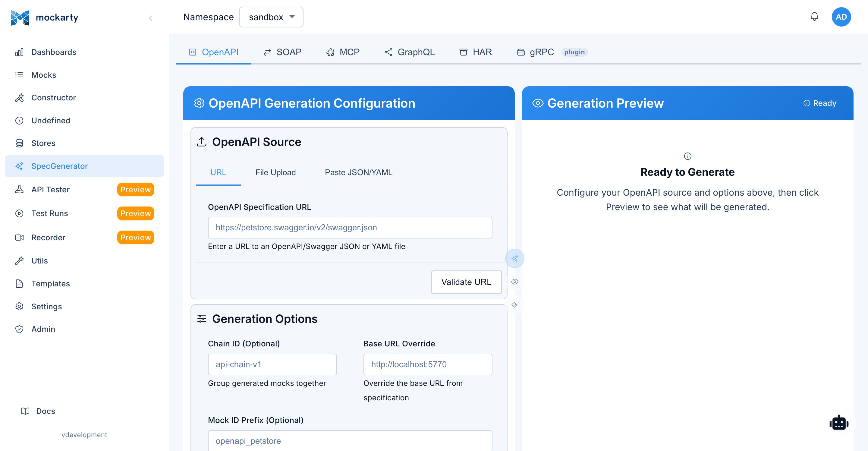Click the Test Runs play icon
868x451 pixels.
pos(19,213)
